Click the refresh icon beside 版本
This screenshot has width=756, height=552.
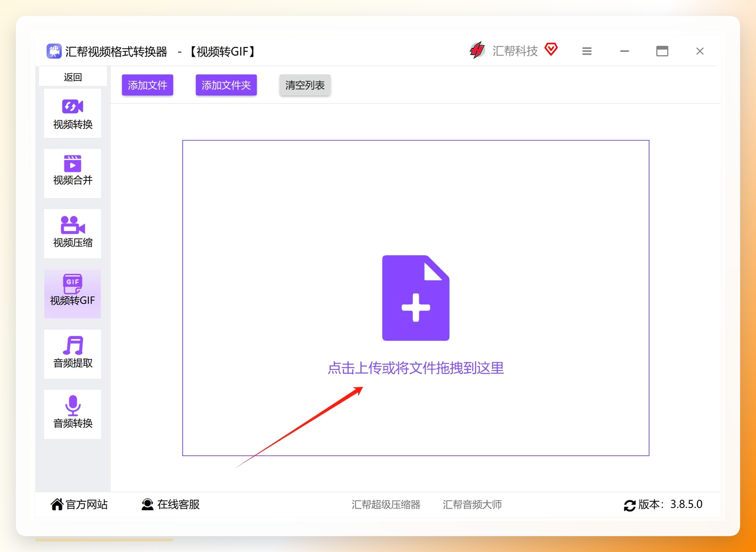pos(630,505)
